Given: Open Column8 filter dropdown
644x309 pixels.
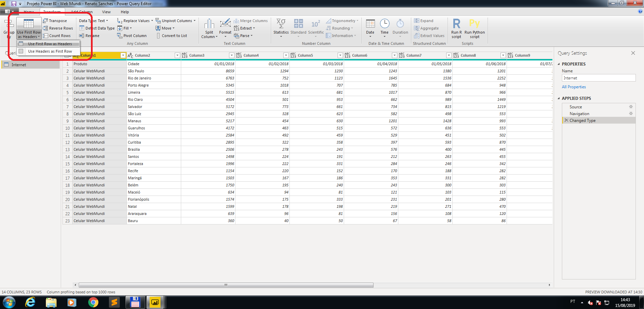Looking at the screenshot, I should (x=503, y=55).
